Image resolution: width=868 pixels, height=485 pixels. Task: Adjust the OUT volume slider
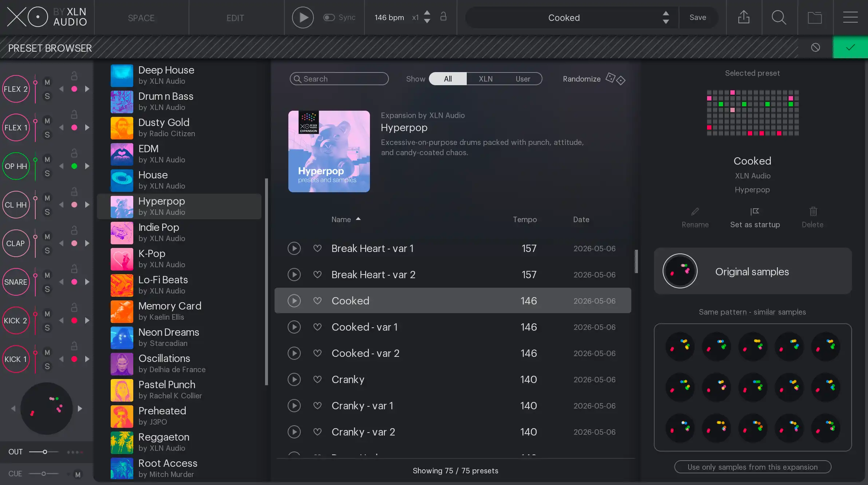44,452
